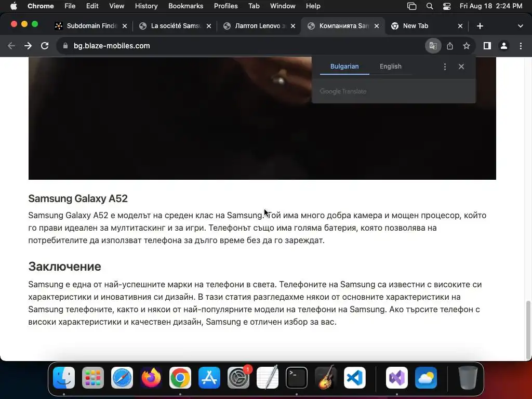This screenshot has width=532, height=399.
Task: Open the Apple menu
Action: tap(14, 6)
